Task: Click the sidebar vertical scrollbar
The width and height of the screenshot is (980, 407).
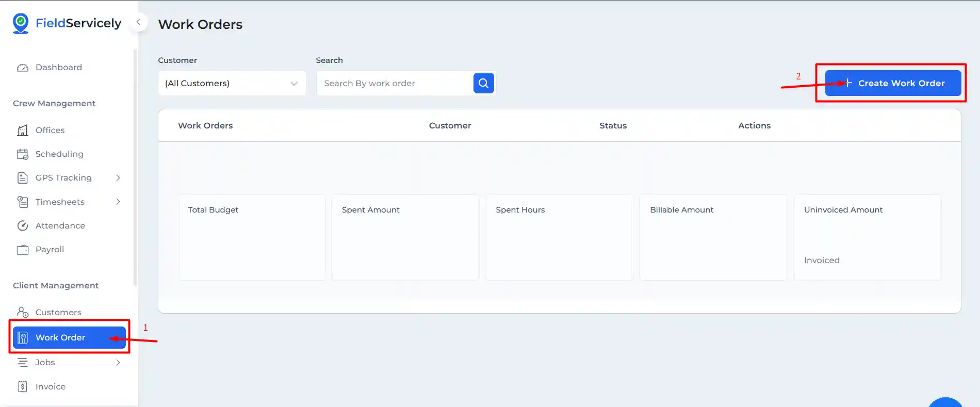Action: pyautogui.click(x=135, y=168)
